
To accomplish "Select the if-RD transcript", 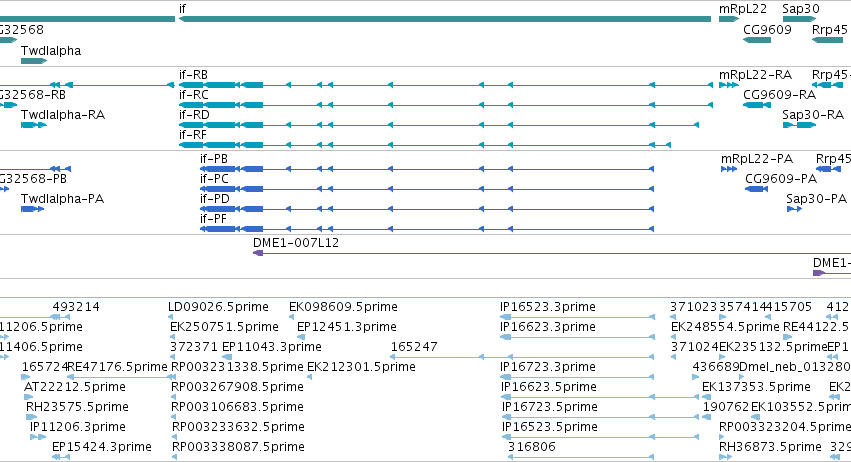I will [x=439, y=125].
